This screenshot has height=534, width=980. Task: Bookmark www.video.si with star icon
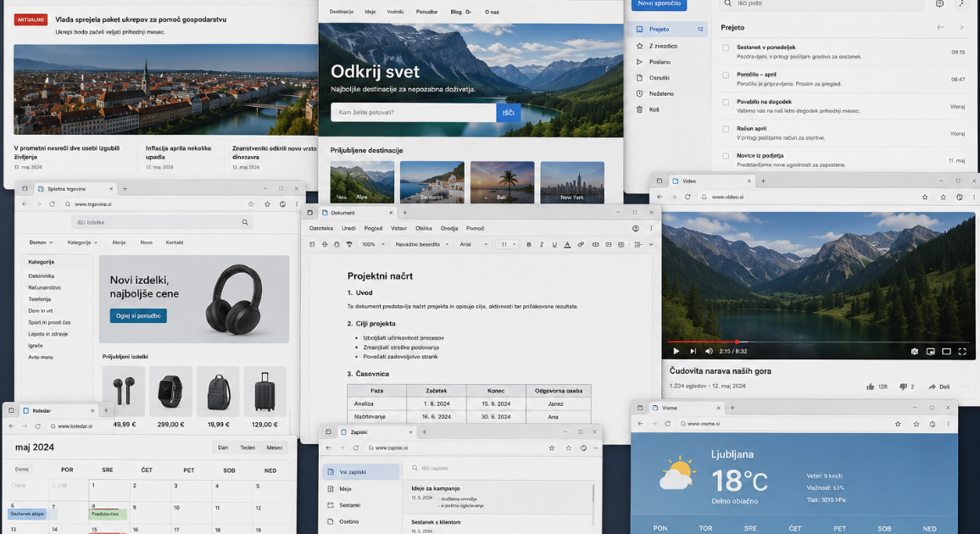(925, 197)
